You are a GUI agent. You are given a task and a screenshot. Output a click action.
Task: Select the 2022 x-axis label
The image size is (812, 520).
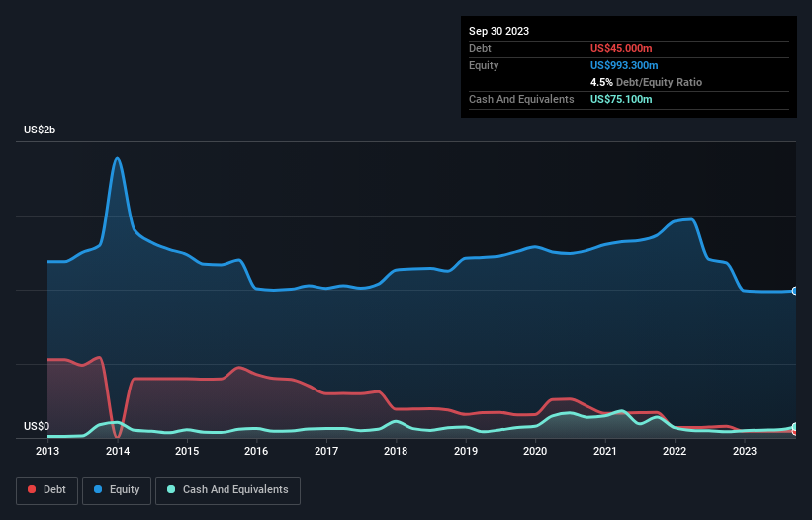[675, 451]
